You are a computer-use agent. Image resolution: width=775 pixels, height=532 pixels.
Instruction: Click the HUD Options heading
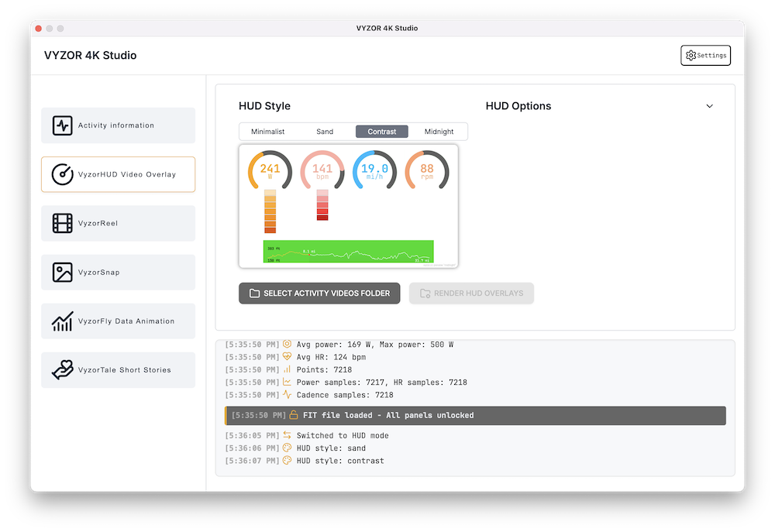tap(518, 106)
